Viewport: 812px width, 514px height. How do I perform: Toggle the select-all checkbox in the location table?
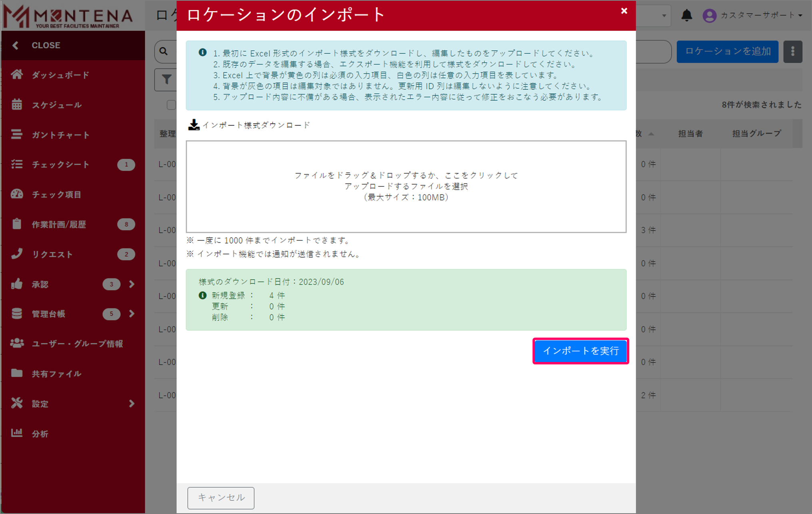(172, 104)
